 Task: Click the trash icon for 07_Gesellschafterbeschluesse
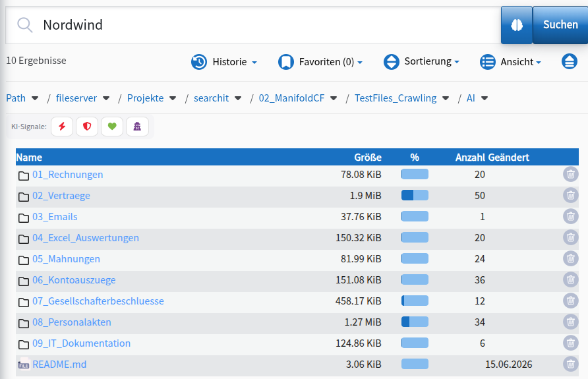pyautogui.click(x=570, y=301)
